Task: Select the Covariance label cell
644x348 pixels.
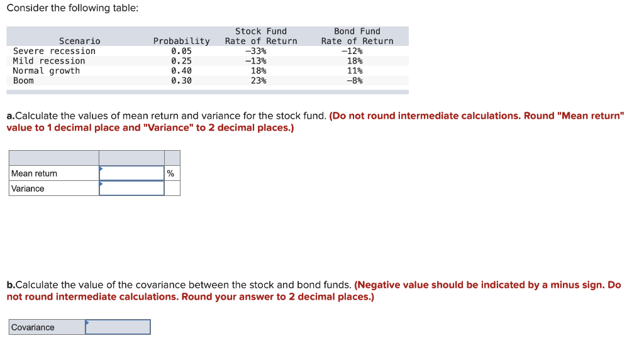Action: click(47, 327)
